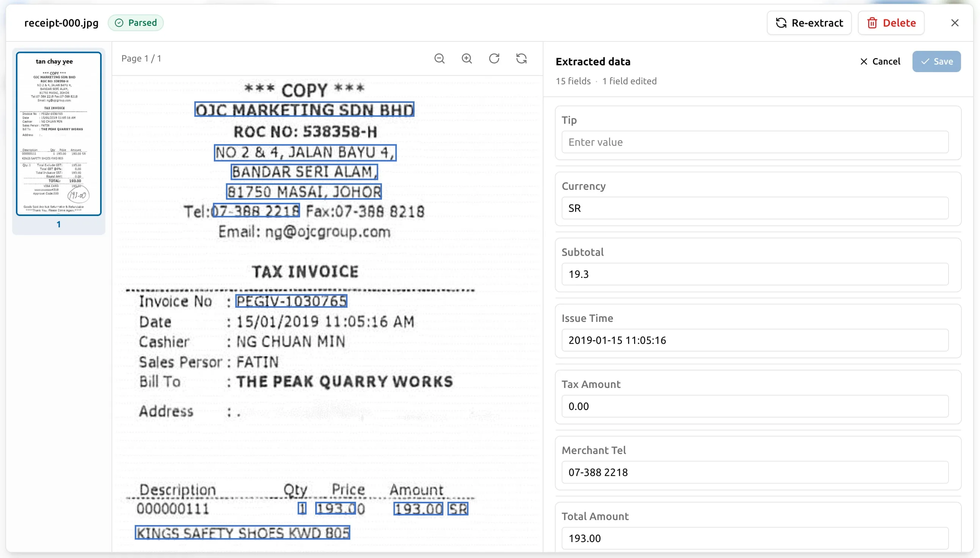
Task: Click the Email ng@ojcgroup.com text on receipt
Action: click(x=304, y=232)
